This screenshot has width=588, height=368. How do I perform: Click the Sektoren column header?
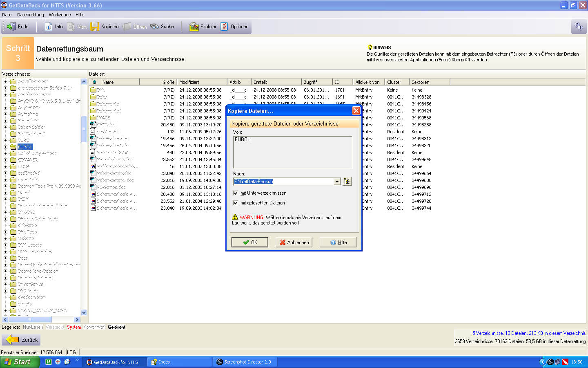[x=430, y=82]
